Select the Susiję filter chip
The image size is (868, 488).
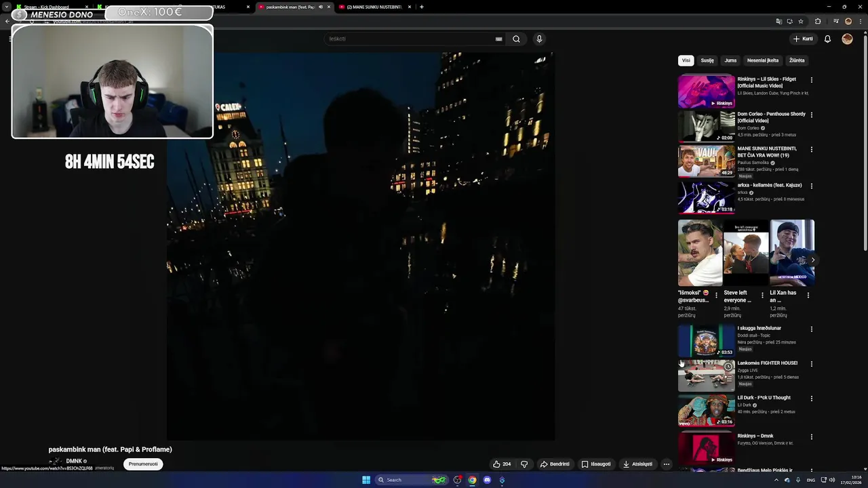[707, 60]
